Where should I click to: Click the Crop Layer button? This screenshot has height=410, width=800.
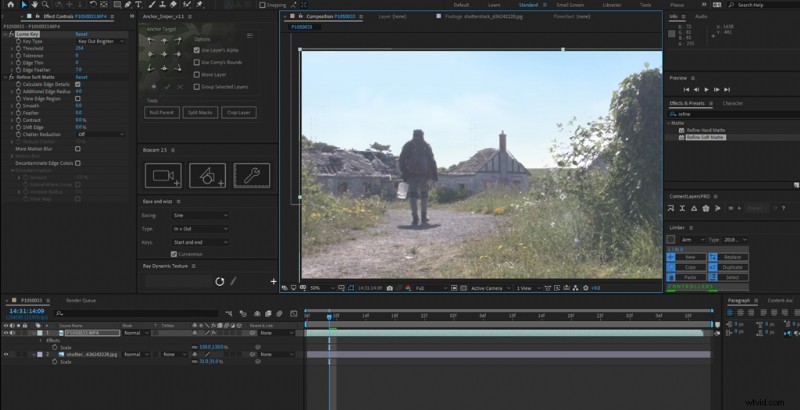pos(239,112)
